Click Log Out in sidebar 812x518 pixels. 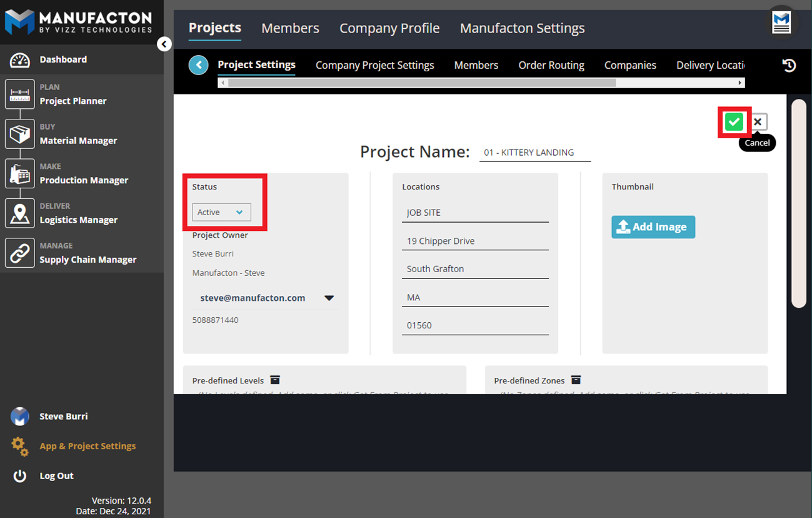[56, 475]
